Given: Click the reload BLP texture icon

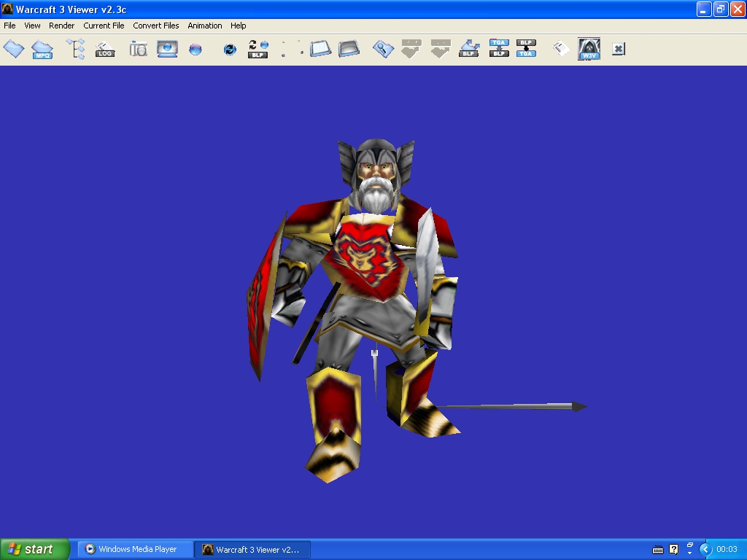Looking at the screenshot, I should pyautogui.click(x=258, y=49).
